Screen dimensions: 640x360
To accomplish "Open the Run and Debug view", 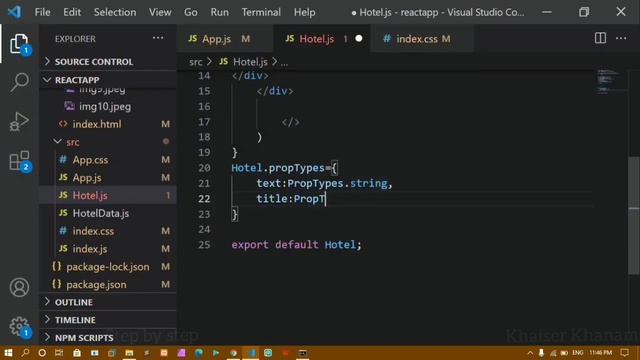I will click(19, 122).
